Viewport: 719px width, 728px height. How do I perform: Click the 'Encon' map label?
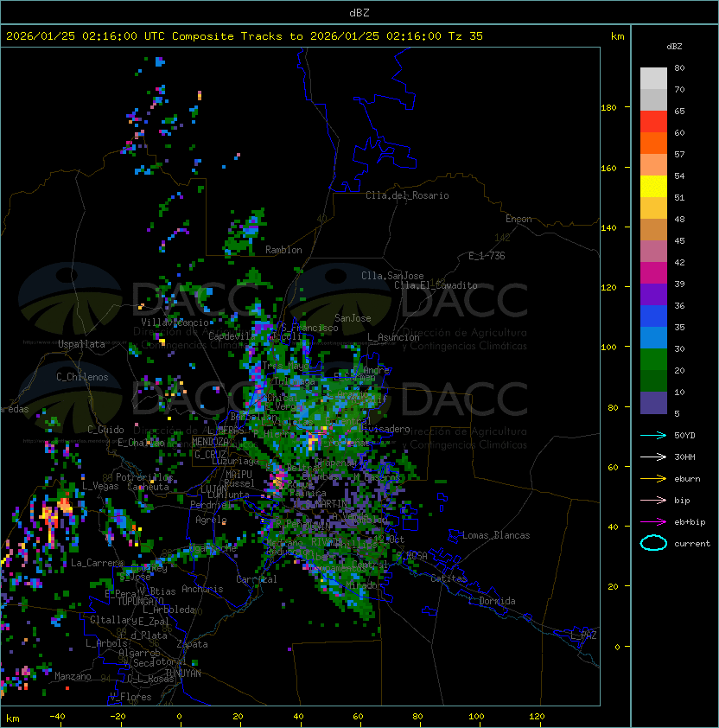click(x=519, y=219)
